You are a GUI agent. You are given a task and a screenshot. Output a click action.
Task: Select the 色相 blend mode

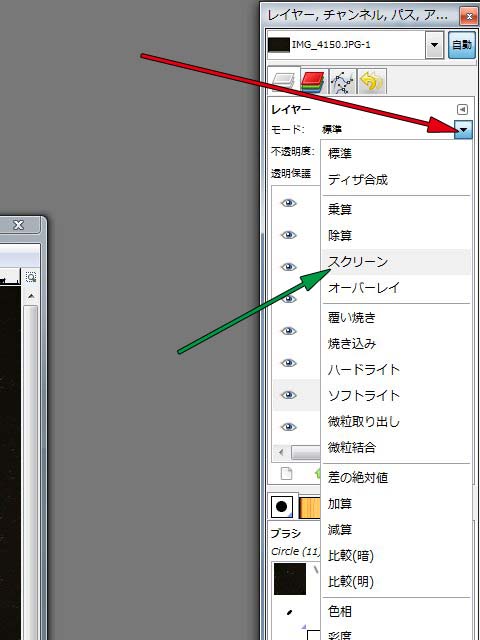pyautogui.click(x=396, y=611)
